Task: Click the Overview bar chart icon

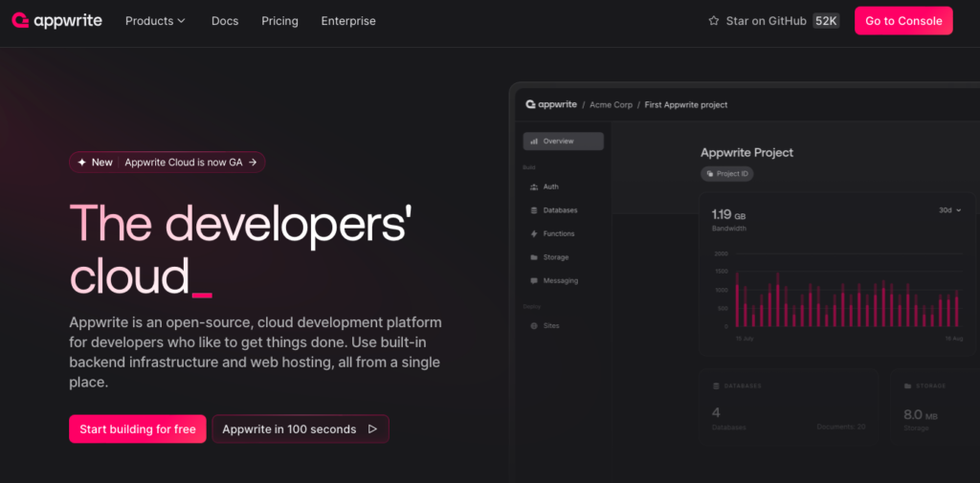Action: pyautogui.click(x=534, y=142)
